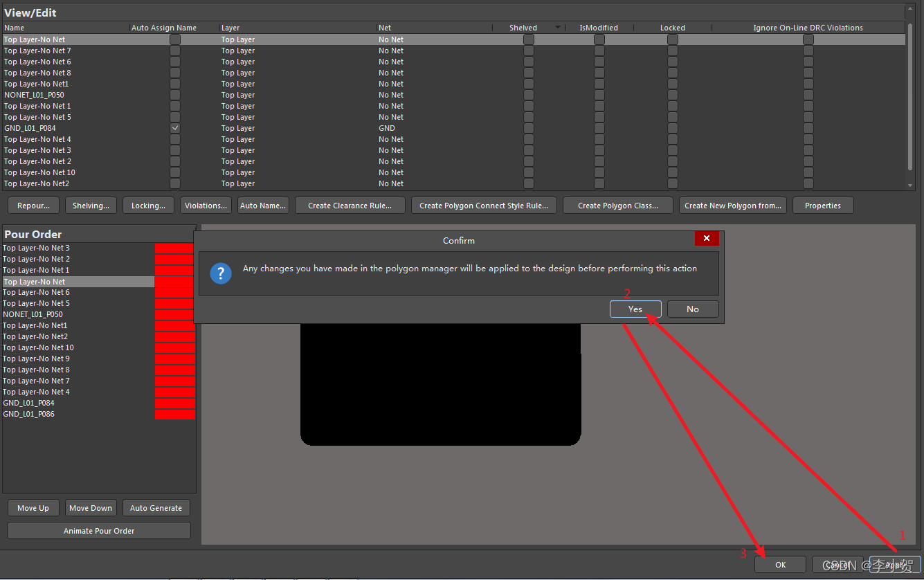Click red color swatch of Top Layer-No Net 7 in Pour Order
The width and height of the screenshot is (924, 580).
[x=174, y=381]
